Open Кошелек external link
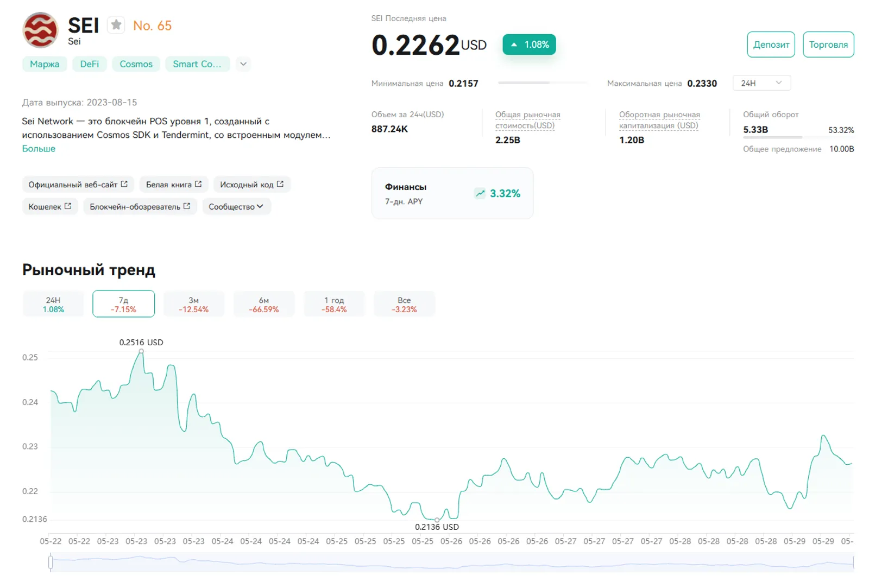 [x=50, y=206]
